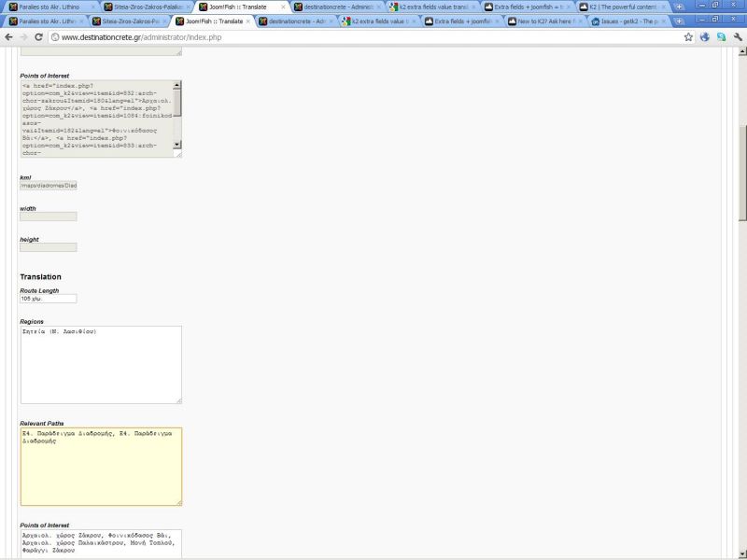The width and height of the screenshot is (747, 560).
Task: Click the original Points of Interest HTML textarea
Action: (x=97, y=119)
